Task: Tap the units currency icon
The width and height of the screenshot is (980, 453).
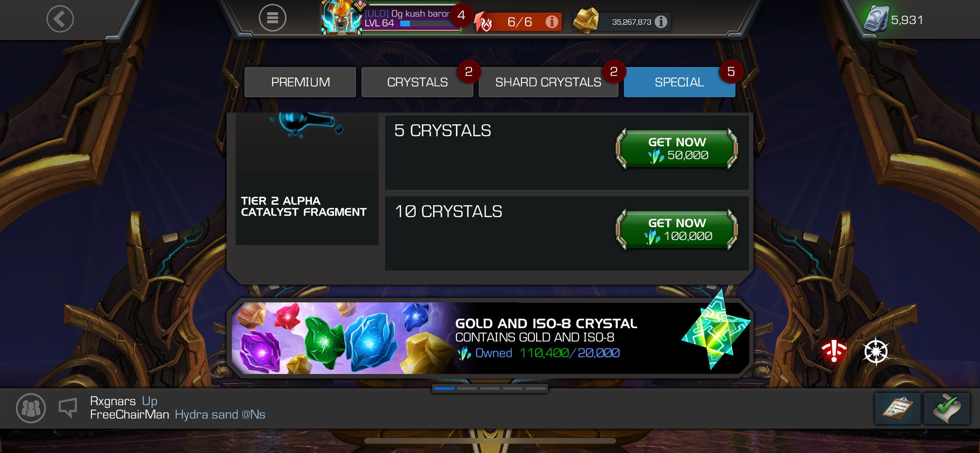Action: [877, 19]
